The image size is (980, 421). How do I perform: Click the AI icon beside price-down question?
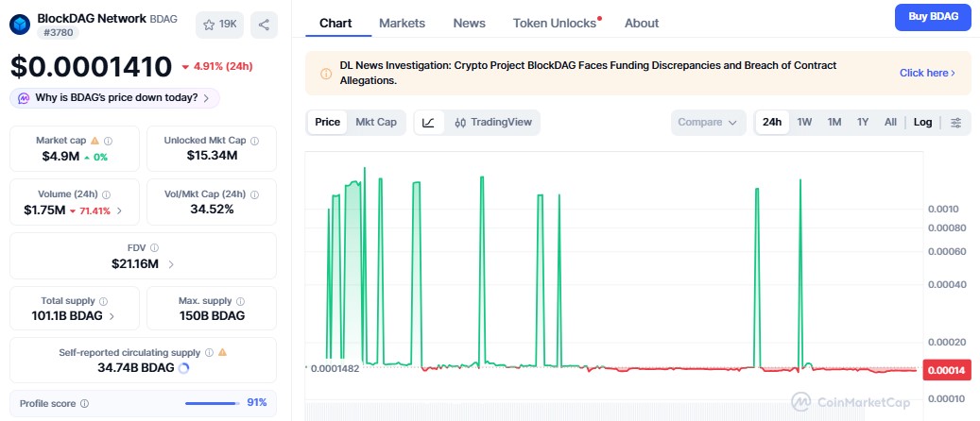click(24, 98)
